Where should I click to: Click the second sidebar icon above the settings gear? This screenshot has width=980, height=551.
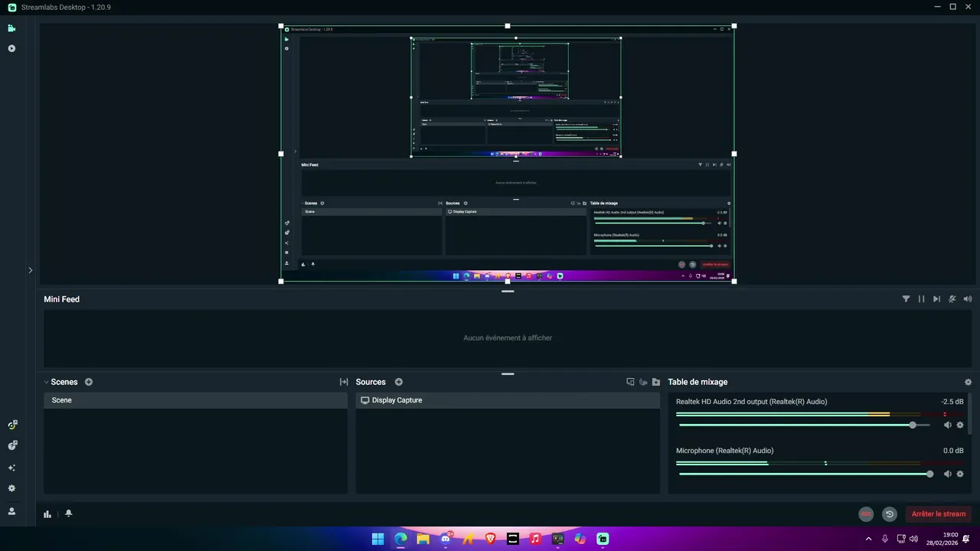click(x=11, y=445)
